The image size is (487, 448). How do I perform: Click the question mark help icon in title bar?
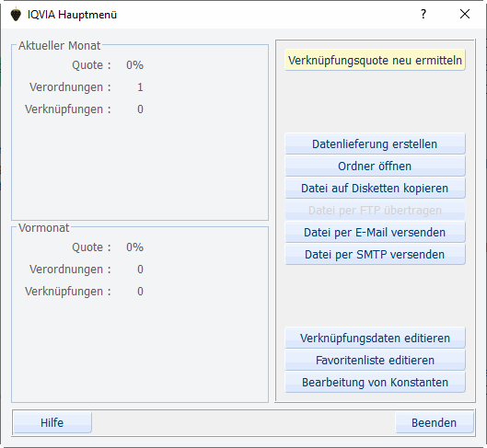[x=423, y=14]
